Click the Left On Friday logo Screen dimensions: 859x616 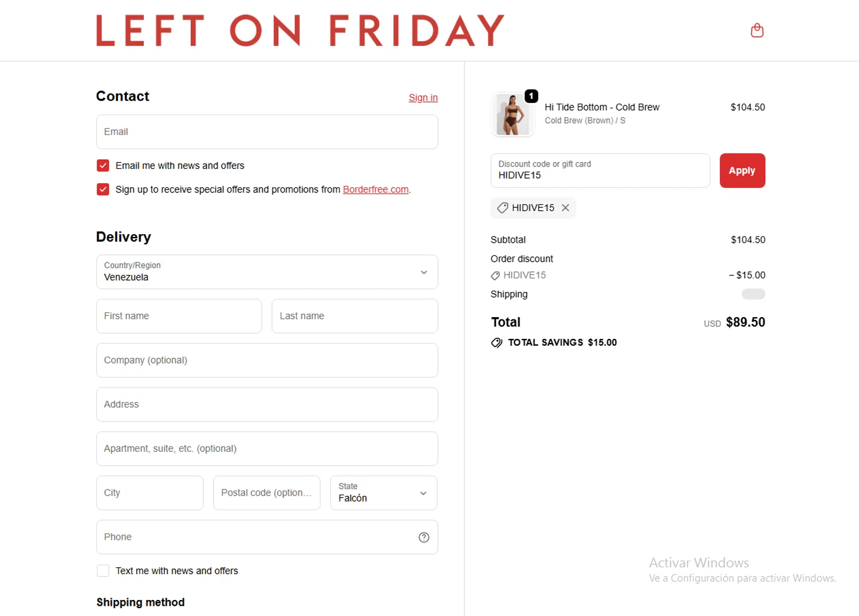(300, 30)
